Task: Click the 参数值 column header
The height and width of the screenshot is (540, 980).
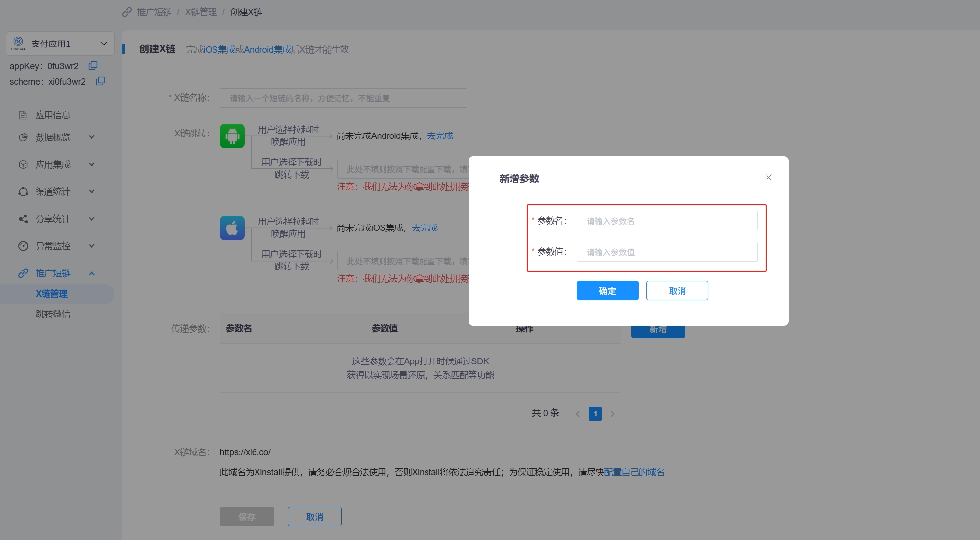Action: click(384, 328)
